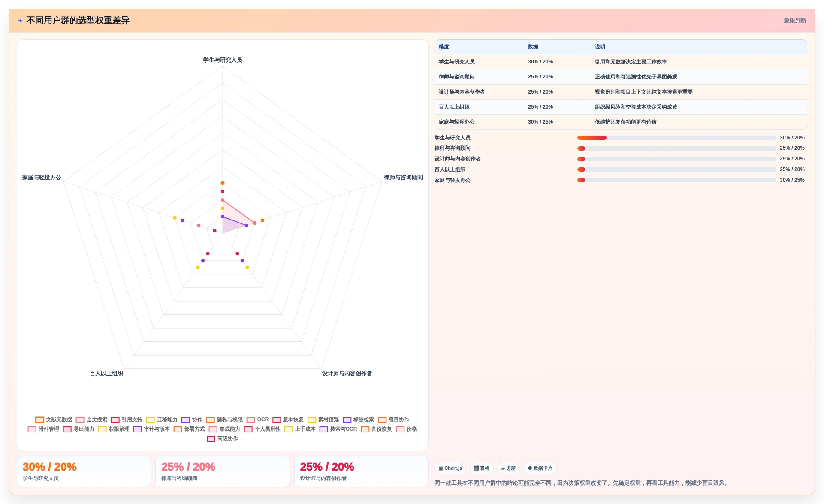Screen dimensions: 824x504
Task: Click the 家庭与轻度办公 progress bar
Action: click(676, 180)
